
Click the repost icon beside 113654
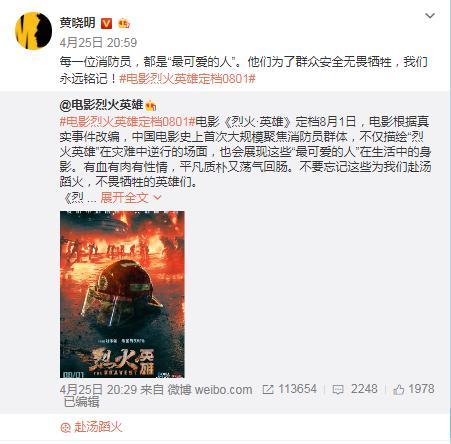tap(268, 389)
